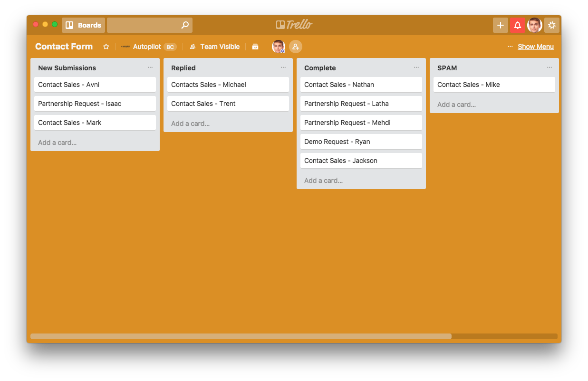
Task: Open Complete list actions menu
Action: click(x=416, y=67)
